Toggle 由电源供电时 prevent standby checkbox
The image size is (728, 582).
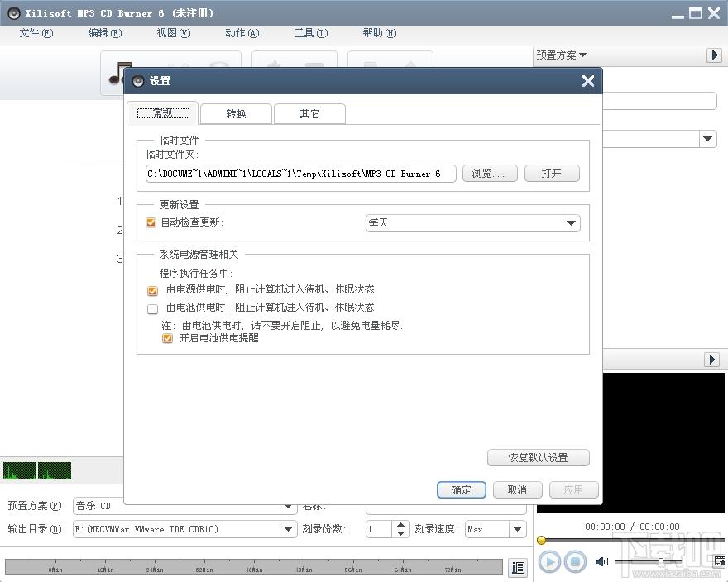tap(152, 291)
